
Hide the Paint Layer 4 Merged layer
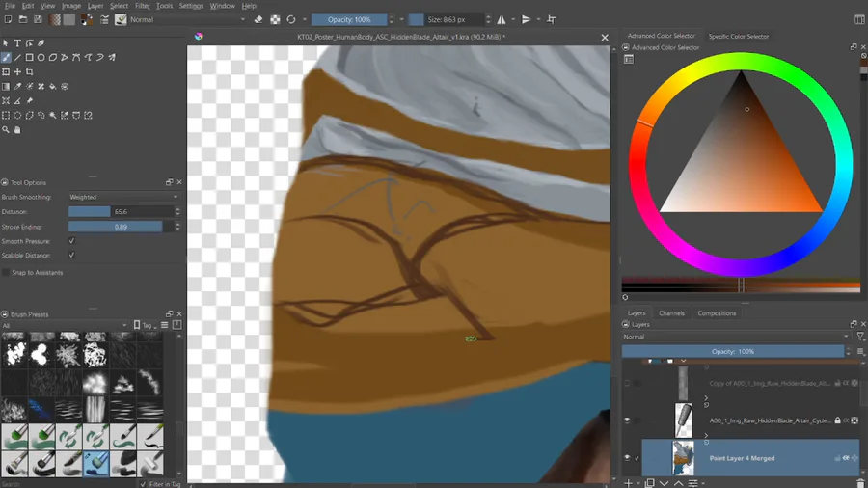[627, 458]
